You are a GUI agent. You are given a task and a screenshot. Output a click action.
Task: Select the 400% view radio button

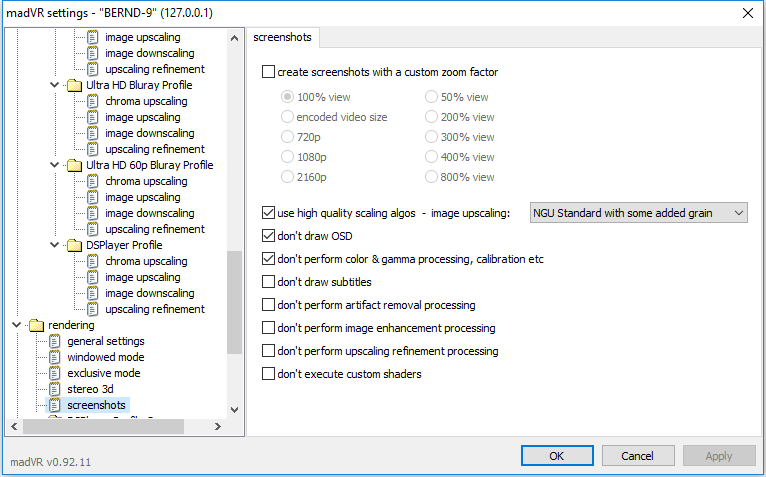point(431,157)
